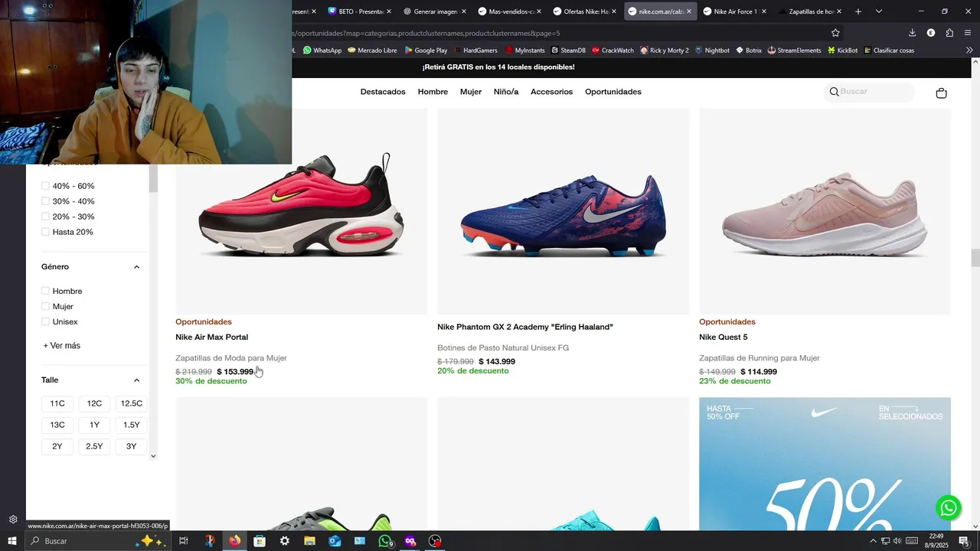Open the Oportunidades menu
Screen dimensions: 980x551
point(613,92)
